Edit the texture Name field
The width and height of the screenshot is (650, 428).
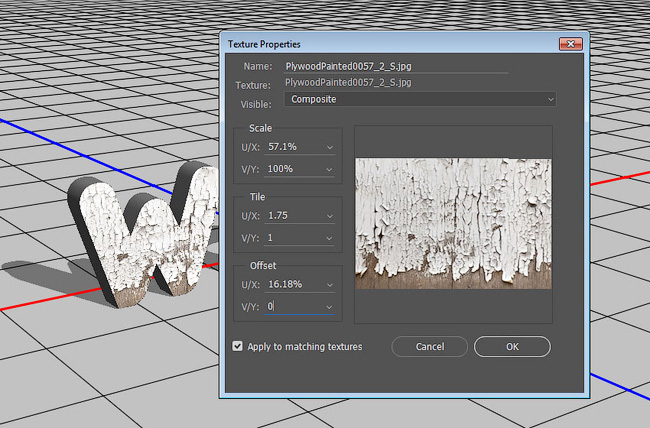coord(396,66)
